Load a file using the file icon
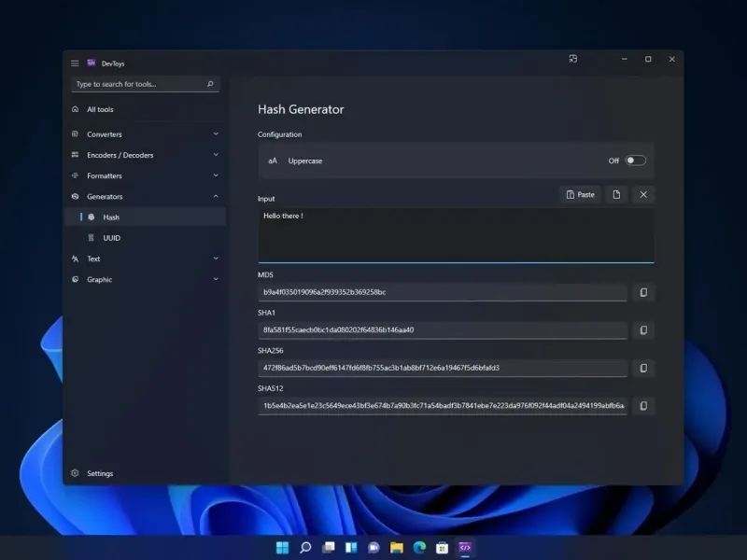The width and height of the screenshot is (747, 560). (616, 194)
